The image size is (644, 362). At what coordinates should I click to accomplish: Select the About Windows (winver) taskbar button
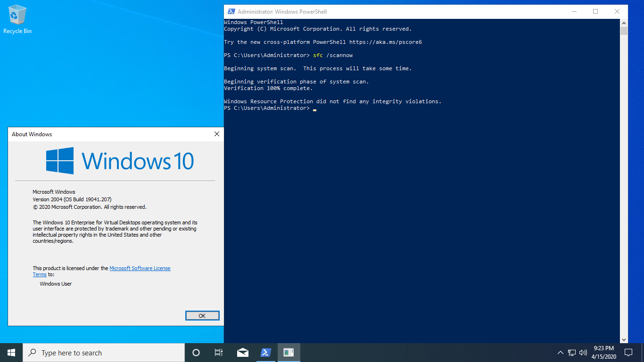[289, 353]
